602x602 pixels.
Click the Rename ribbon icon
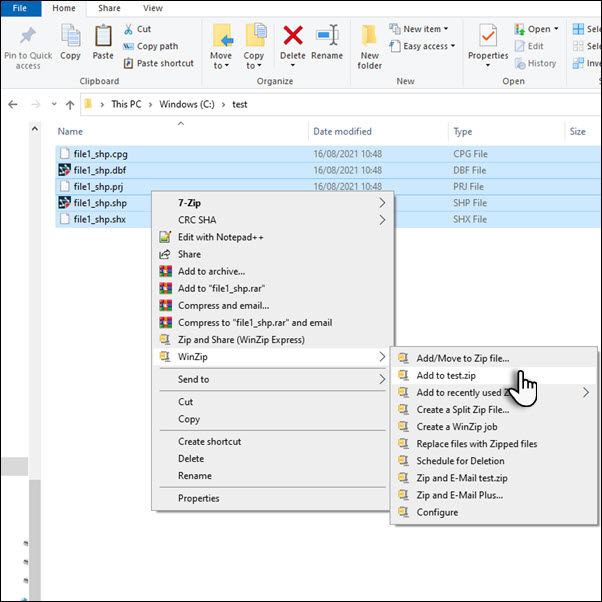327,35
